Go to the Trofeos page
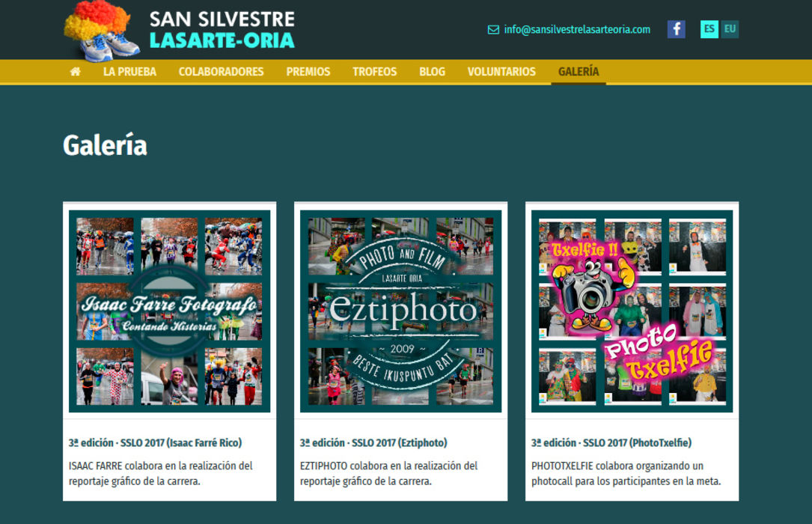The width and height of the screenshot is (812, 524). coord(374,71)
